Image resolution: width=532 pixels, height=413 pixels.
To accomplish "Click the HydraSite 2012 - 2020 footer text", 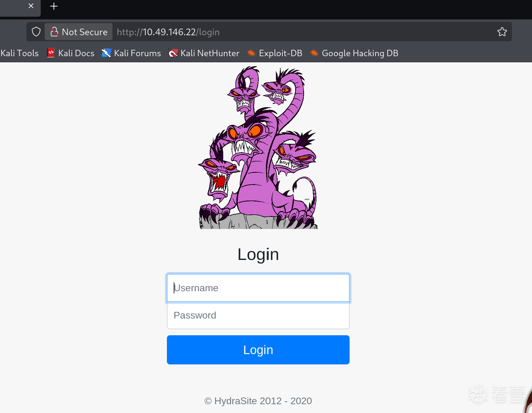I will coord(258,401).
